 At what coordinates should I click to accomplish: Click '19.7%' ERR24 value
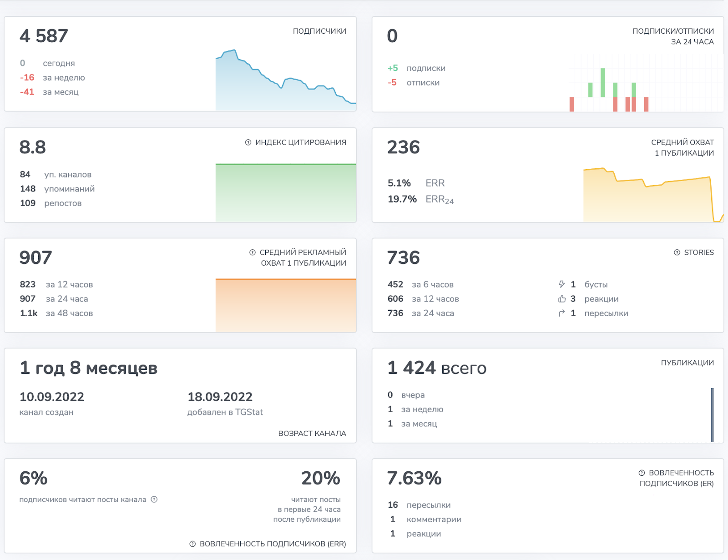(402, 199)
